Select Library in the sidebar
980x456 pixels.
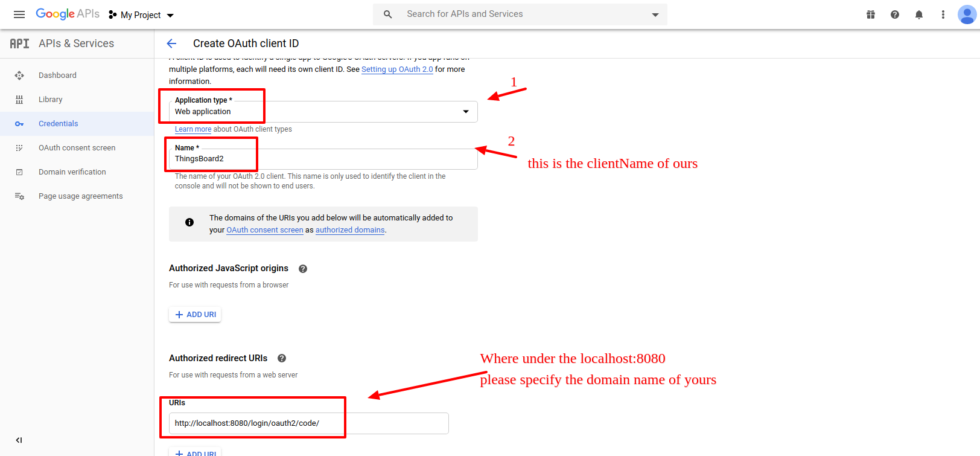[50, 100]
